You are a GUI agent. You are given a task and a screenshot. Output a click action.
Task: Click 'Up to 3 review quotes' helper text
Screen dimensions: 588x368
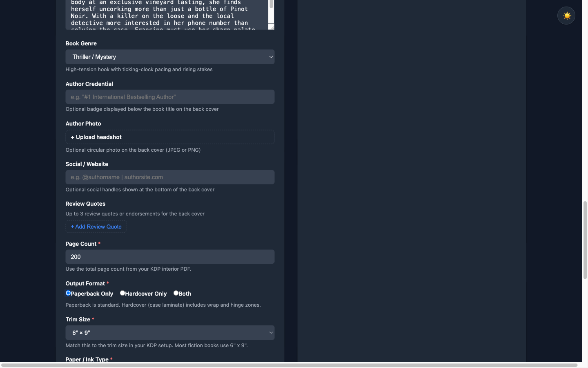click(135, 214)
